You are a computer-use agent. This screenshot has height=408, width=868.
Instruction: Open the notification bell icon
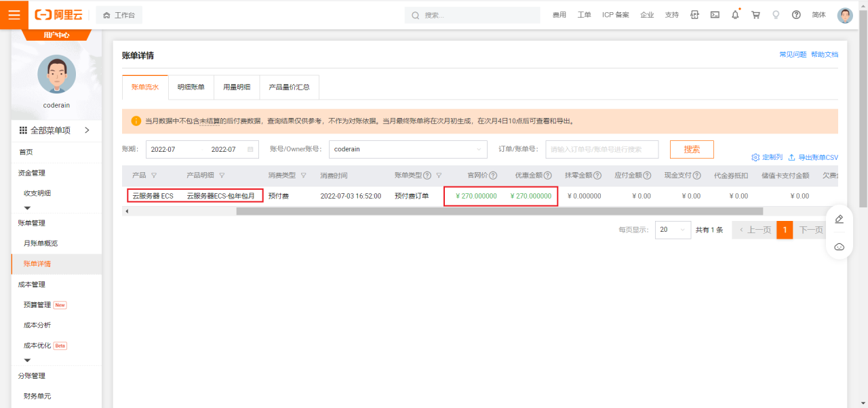(x=735, y=14)
